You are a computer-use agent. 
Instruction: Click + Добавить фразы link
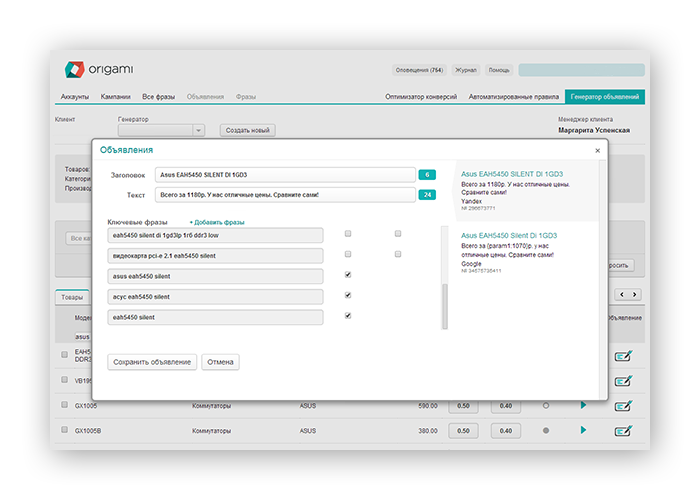pos(217,222)
